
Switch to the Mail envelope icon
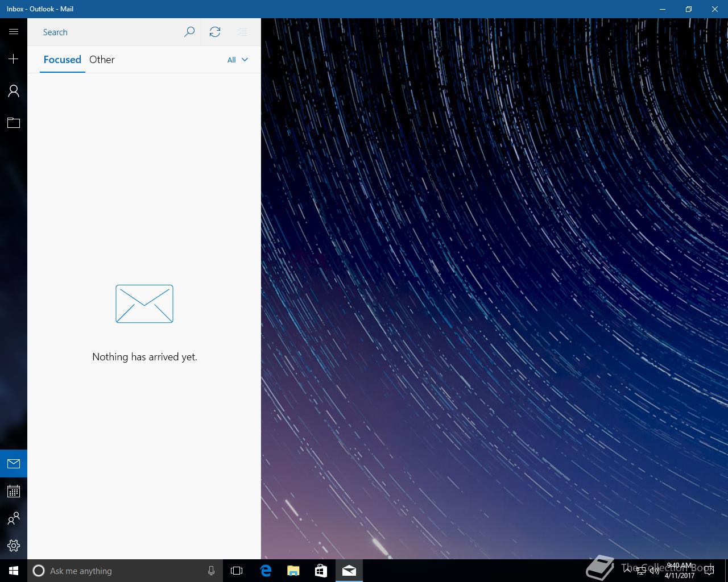(x=14, y=464)
